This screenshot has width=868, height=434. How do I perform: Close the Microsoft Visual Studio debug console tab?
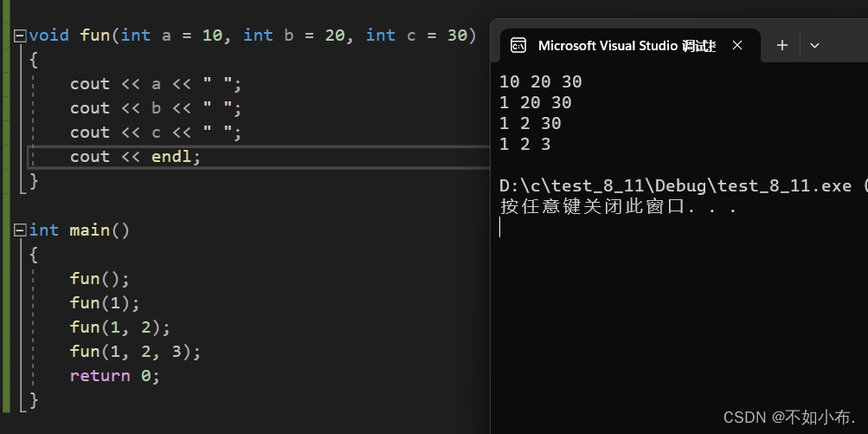(736, 45)
